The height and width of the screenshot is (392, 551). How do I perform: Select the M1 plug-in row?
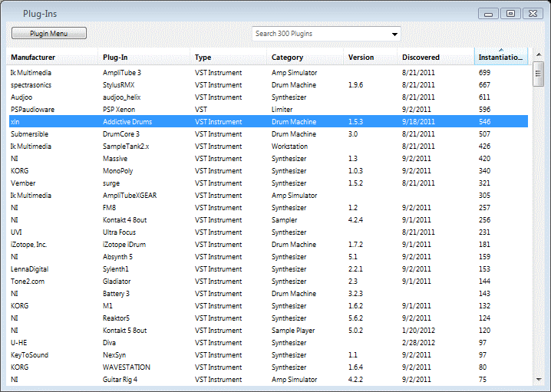(x=269, y=306)
